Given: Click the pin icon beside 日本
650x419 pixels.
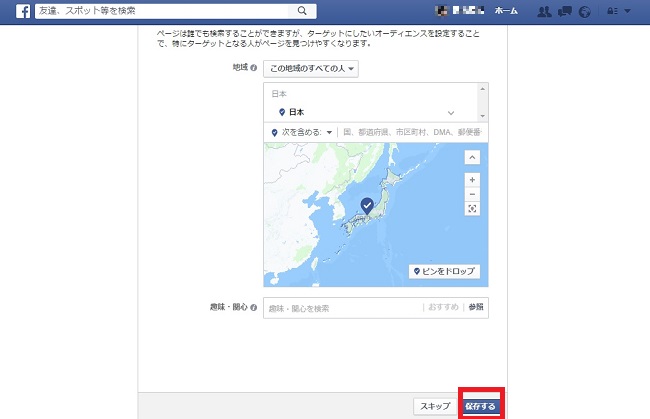Looking at the screenshot, I should [282, 112].
